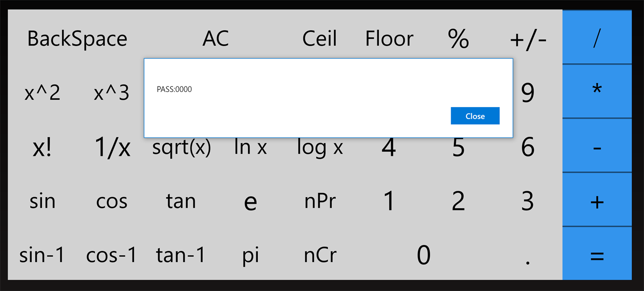Insert the pi constant
644x291 pixels.
click(x=250, y=255)
